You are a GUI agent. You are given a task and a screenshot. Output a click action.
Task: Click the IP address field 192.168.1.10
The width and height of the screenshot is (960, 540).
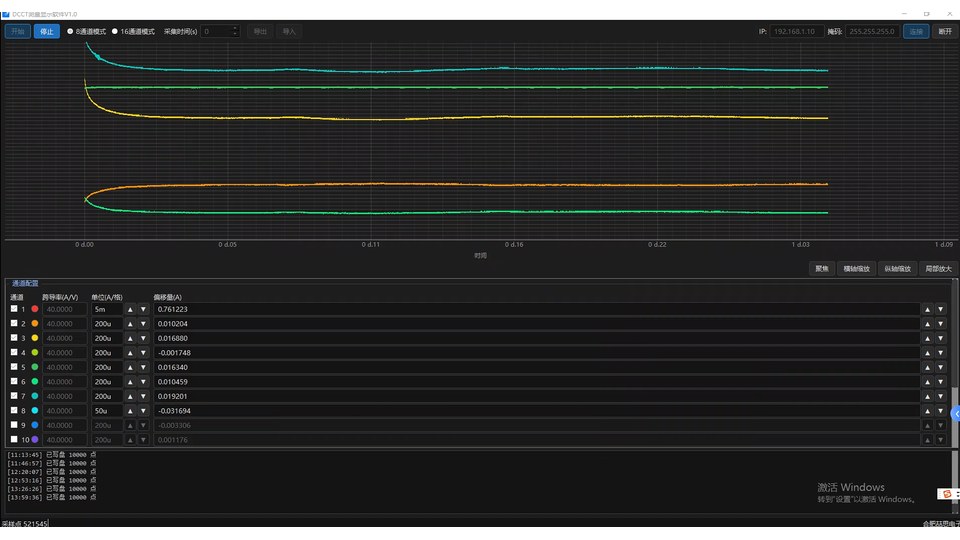[796, 31]
